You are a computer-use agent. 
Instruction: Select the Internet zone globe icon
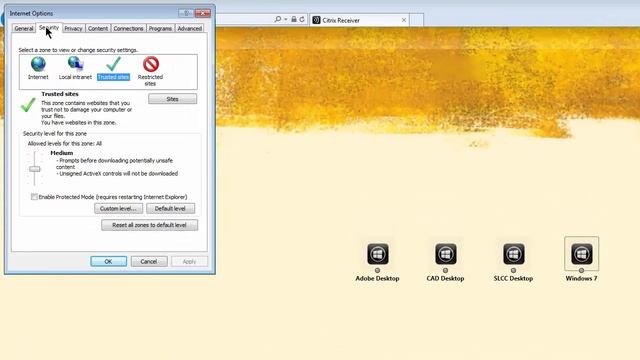tap(38, 64)
